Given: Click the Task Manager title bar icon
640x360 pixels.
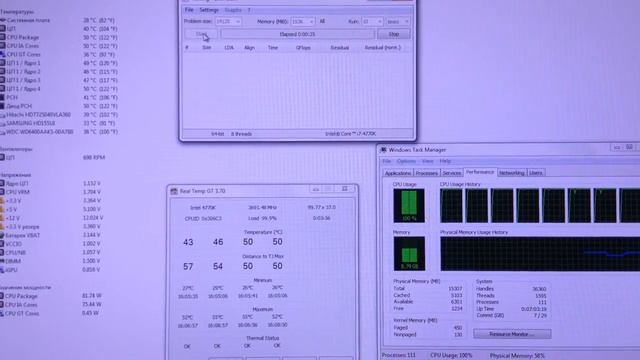Looking at the screenshot, I should click(x=383, y=150).
